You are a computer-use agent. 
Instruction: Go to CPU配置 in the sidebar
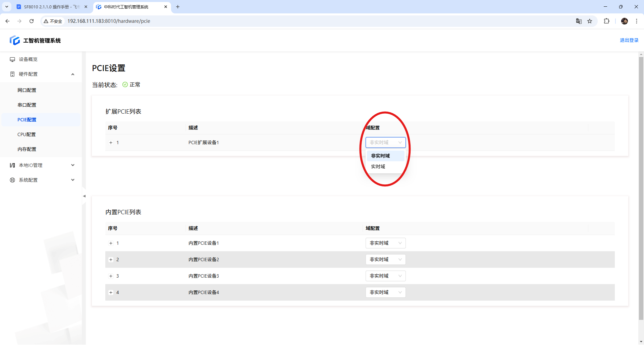26,134
